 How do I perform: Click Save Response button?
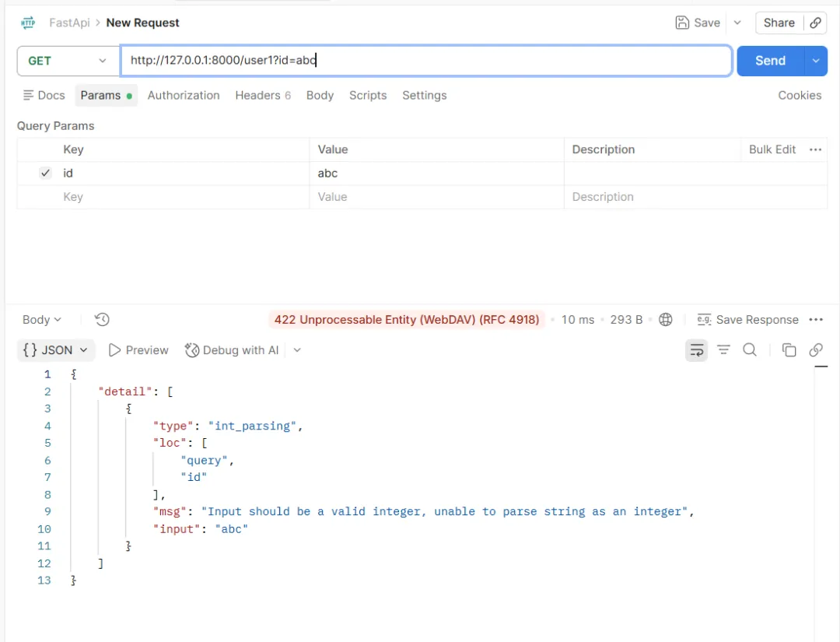click(748, 319)
